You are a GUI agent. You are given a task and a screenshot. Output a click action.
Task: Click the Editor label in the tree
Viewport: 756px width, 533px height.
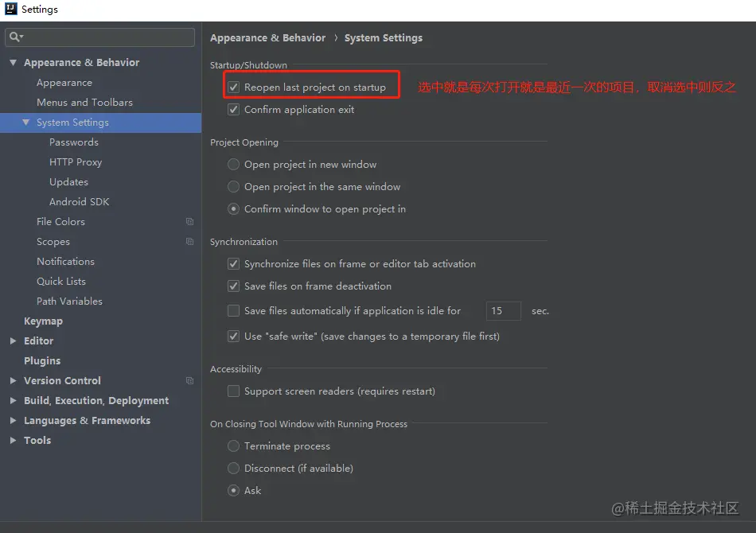point(38,340)
